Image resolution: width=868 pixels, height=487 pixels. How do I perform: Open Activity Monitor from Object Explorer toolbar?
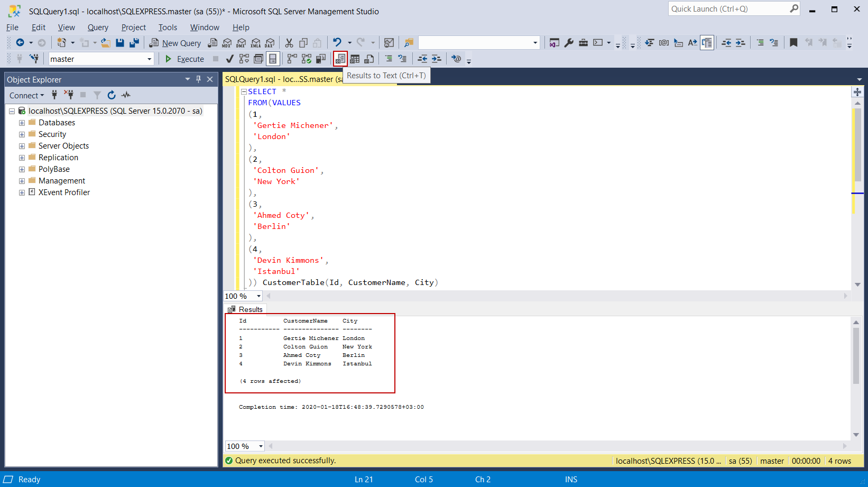[x=126, y=95]
